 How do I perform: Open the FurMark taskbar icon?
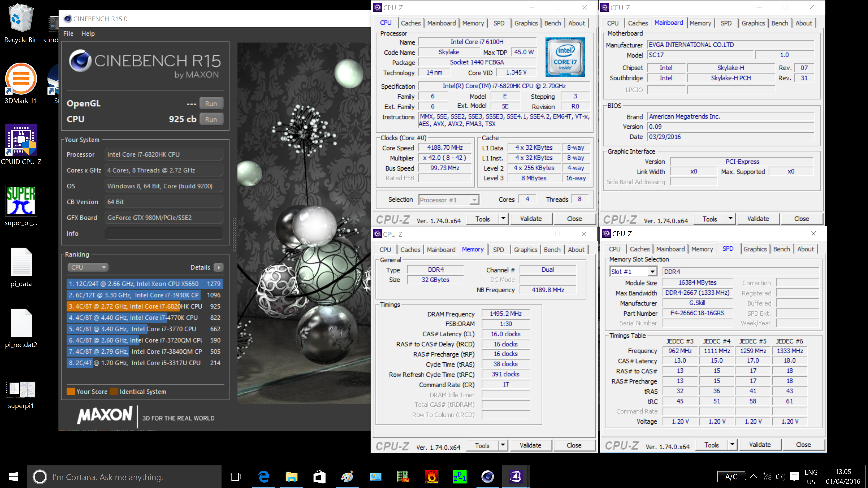[432, 476]
